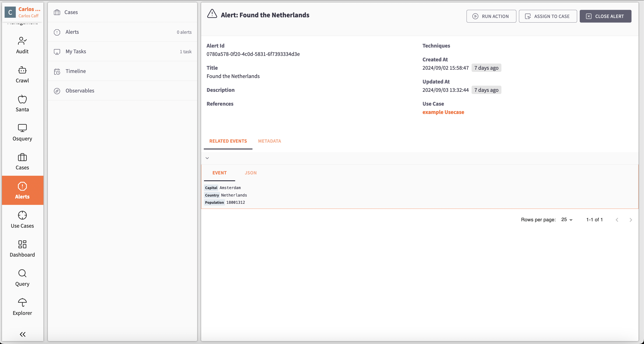Open the Alerts list item
Viewport: 644px width, 344px height.
[122, 32]
